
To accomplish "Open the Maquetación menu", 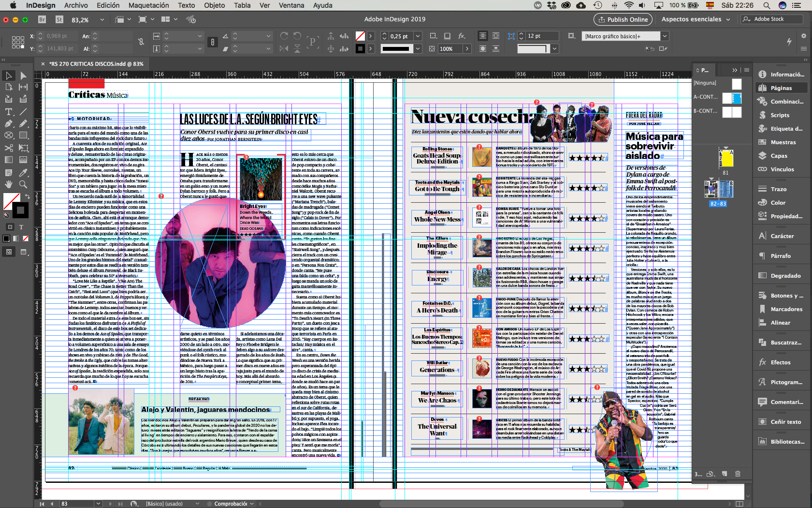I will pyautogui.click(x=148, y=5).
